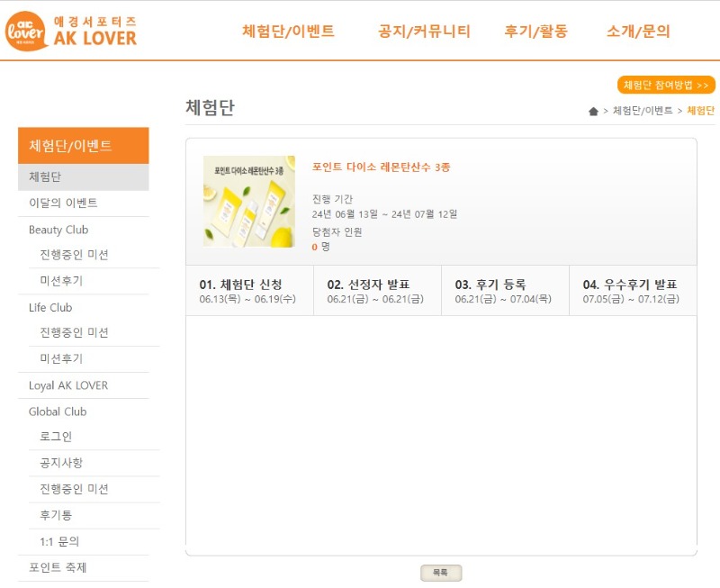Open Loyal AK LOVER sidebar link
Screen dimensions: 720x588
(x=68, y=385)
